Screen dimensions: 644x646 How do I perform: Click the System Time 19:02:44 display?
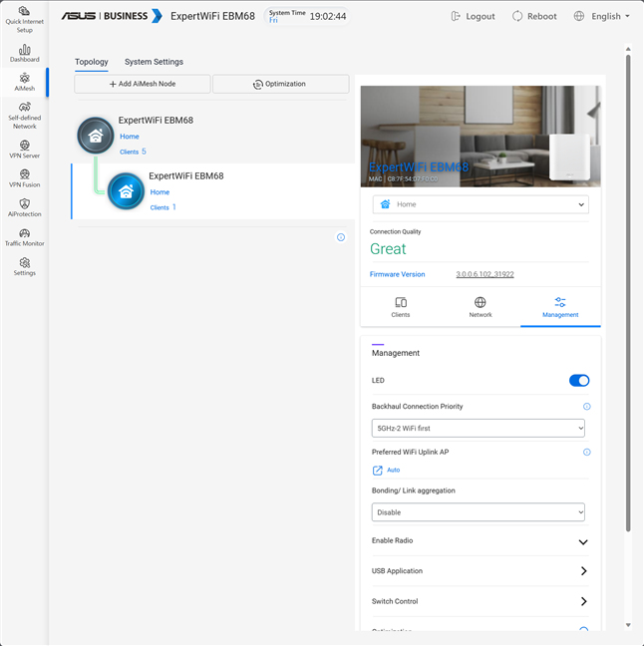307,17
